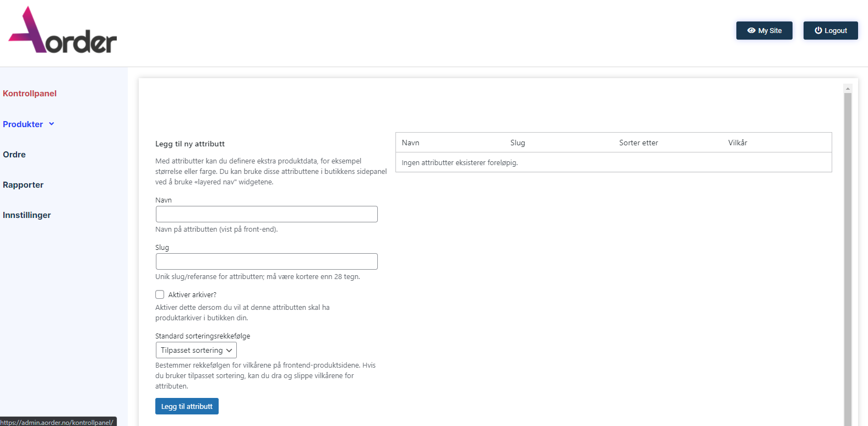Open Rapporter from the sidebar
The width and height of the screenshot is (868, 426).
click(x=23, y=185)
